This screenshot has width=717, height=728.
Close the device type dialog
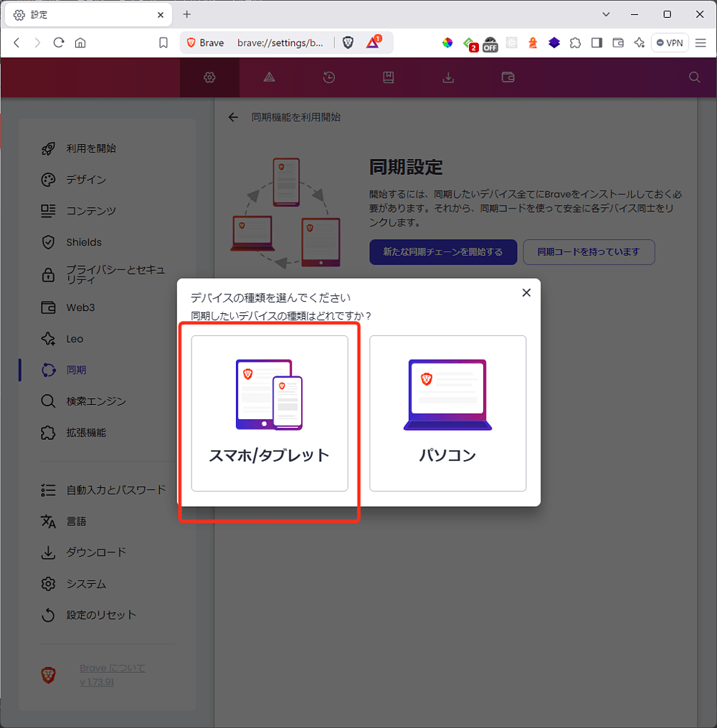click(526, 292)
